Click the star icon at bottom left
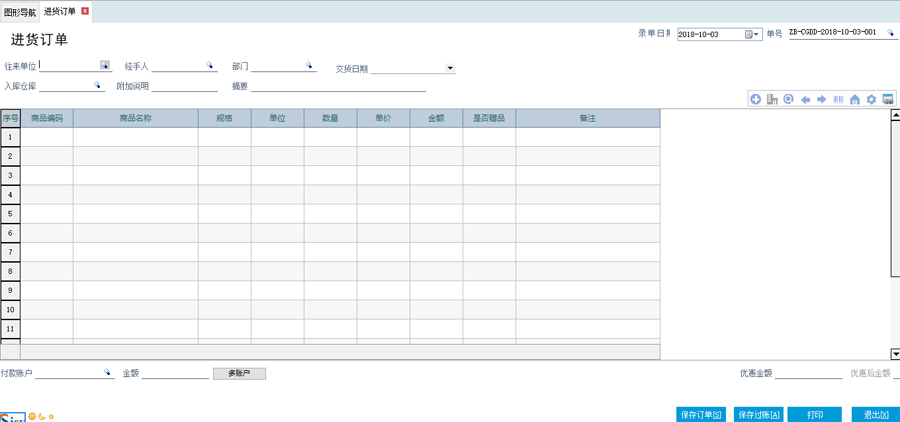 pos(51,416)
